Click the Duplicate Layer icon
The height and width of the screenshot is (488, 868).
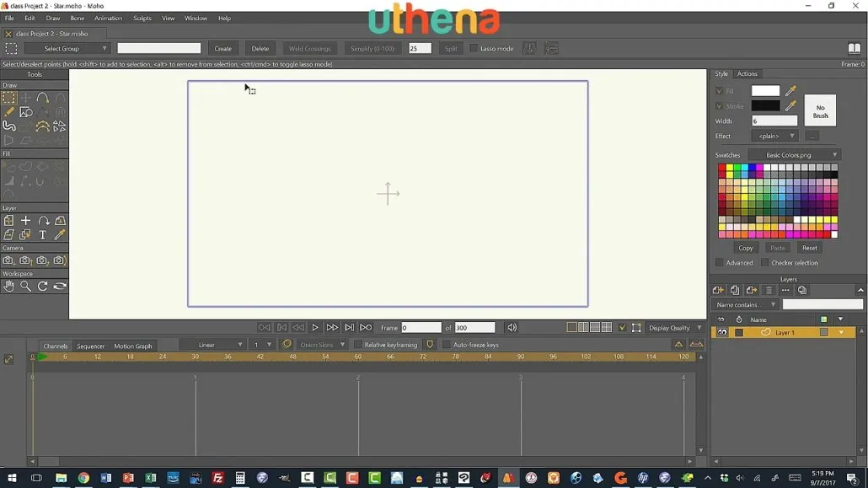[735, 290]
